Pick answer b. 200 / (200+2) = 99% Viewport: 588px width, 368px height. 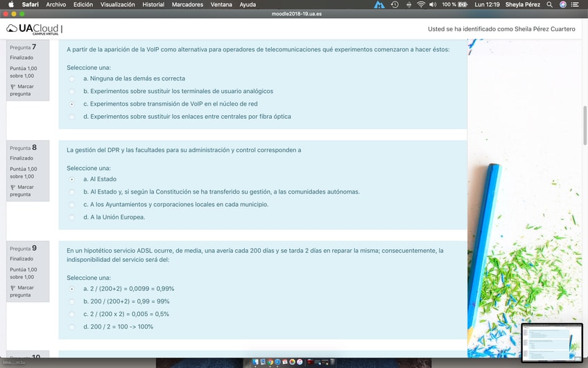71,301
